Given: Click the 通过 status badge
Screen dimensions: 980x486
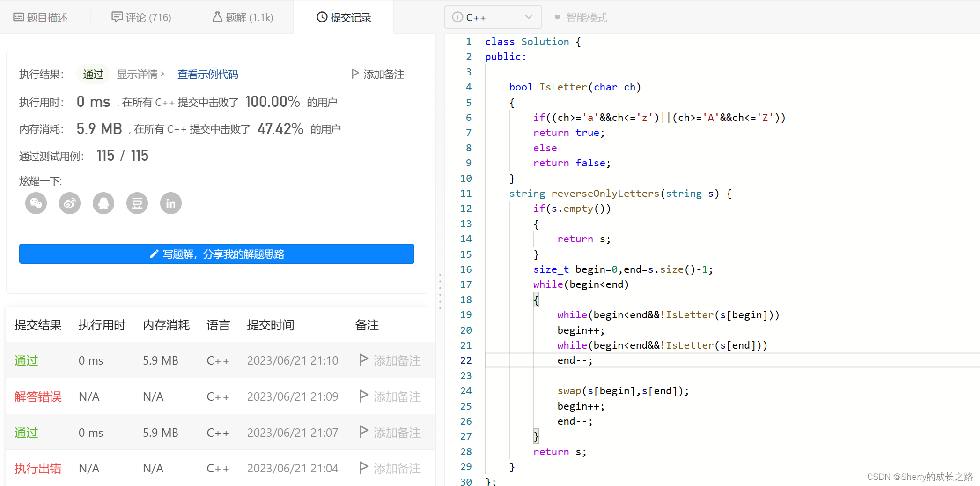Looking at the screenshot, I should 93,74.
